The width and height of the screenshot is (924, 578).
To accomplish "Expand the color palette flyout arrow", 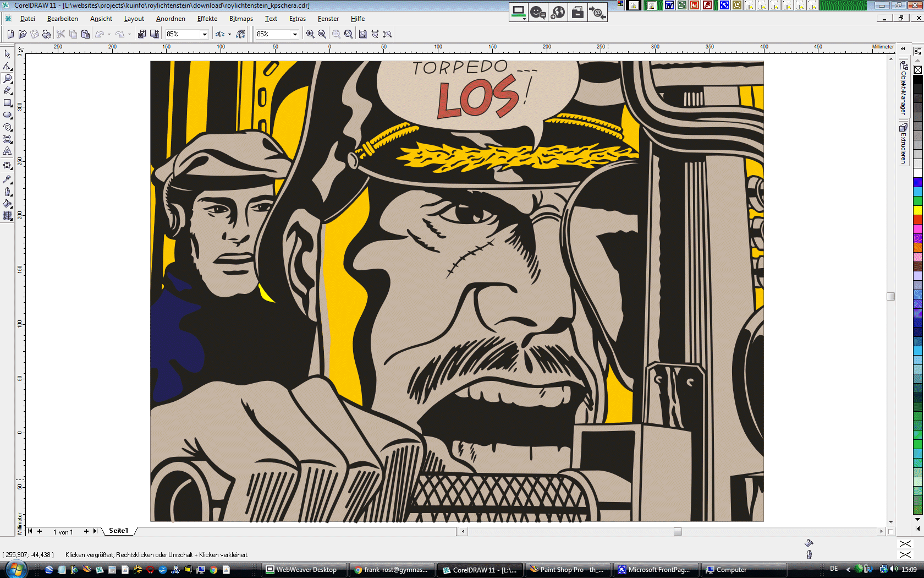I will click(x=917, y=528).
